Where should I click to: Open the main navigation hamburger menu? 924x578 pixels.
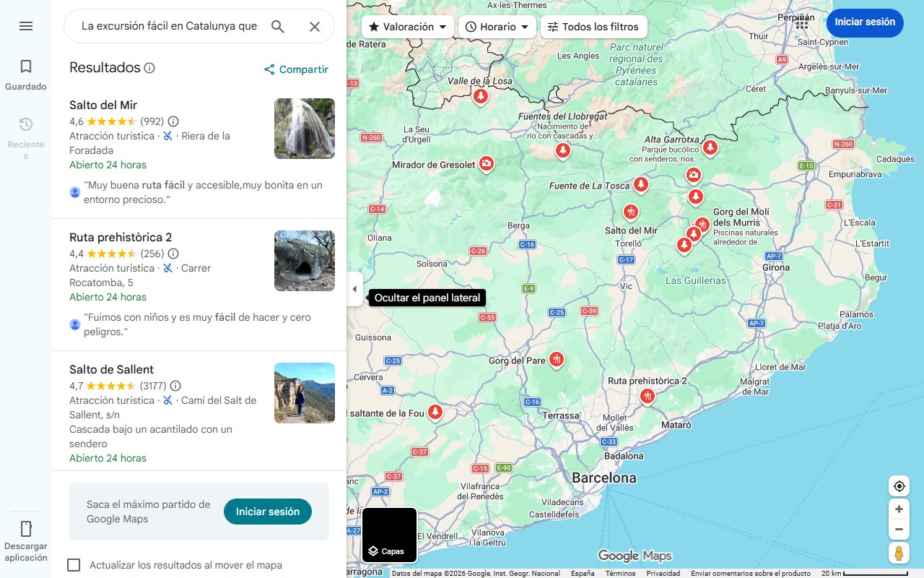25,25
